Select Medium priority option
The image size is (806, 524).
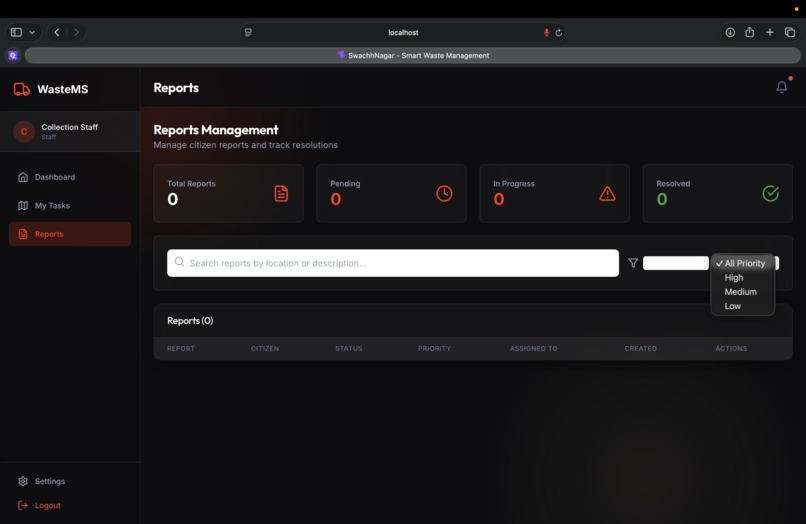(742, 292)
